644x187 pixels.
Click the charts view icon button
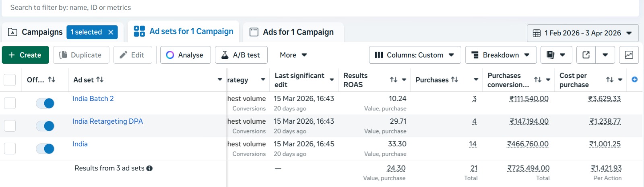629,55
